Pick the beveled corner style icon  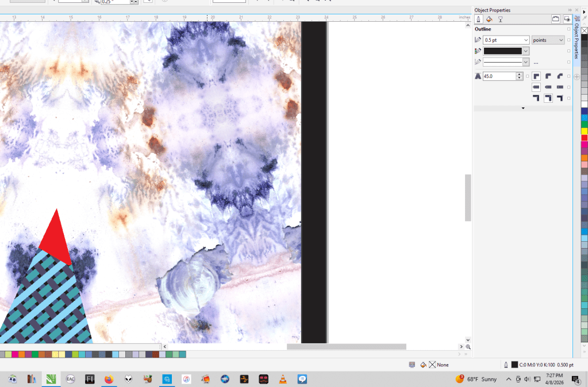[560, 76]
